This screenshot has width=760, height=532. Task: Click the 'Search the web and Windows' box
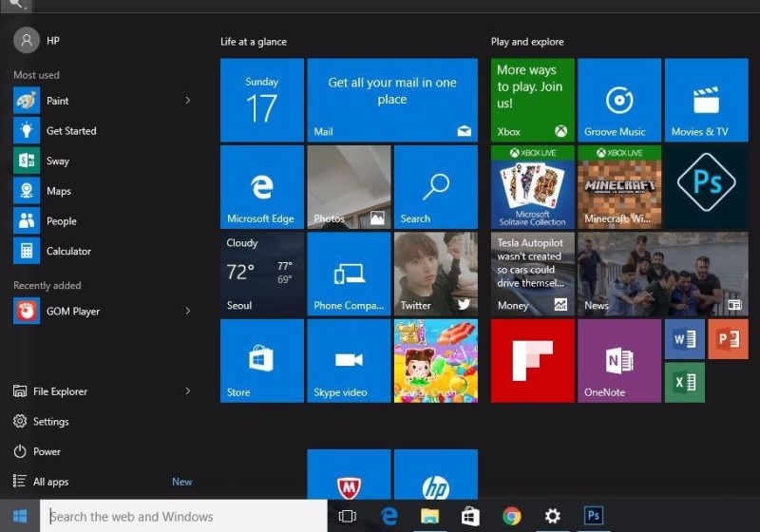pos(183,516)
